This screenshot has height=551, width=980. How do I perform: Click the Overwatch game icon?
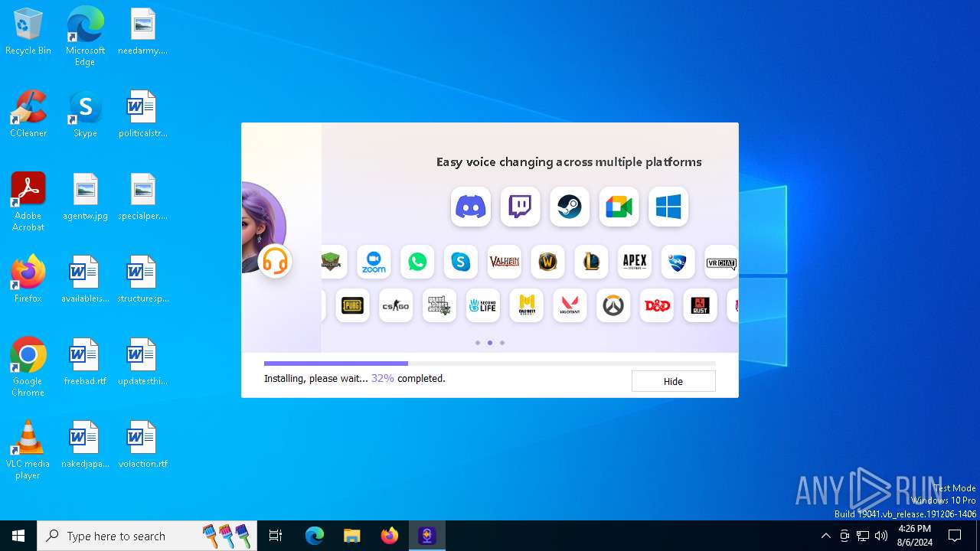tap(613, 305)
